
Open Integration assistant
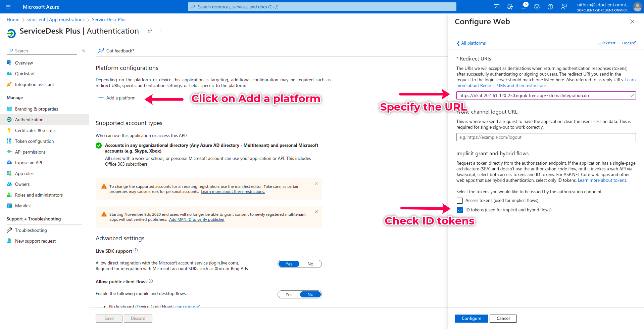pos(35,84)
